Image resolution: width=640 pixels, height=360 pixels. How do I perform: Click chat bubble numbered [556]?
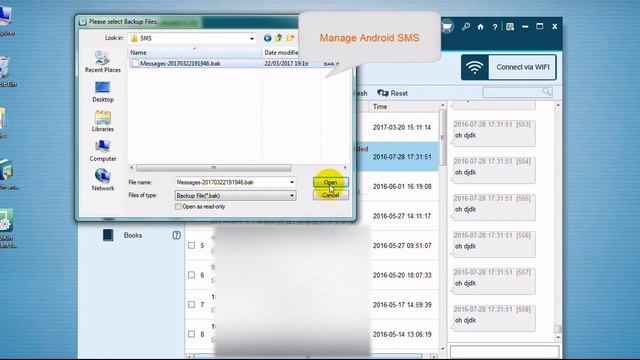click(494, 244)
